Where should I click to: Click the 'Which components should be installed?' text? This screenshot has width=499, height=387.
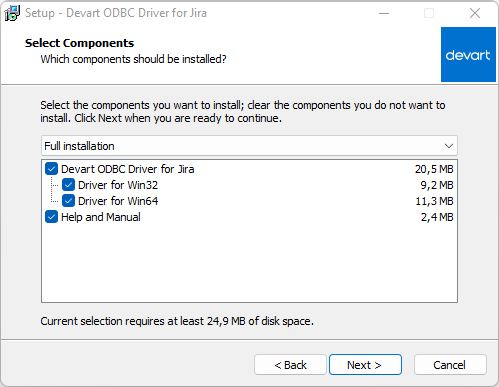pyautogui.click(x=133, y=59)
